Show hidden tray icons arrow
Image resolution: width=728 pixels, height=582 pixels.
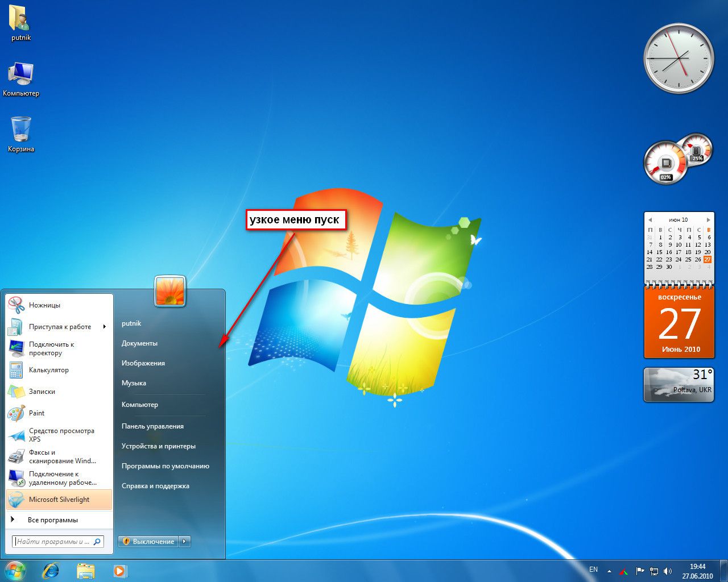click(x=609, y=571)
